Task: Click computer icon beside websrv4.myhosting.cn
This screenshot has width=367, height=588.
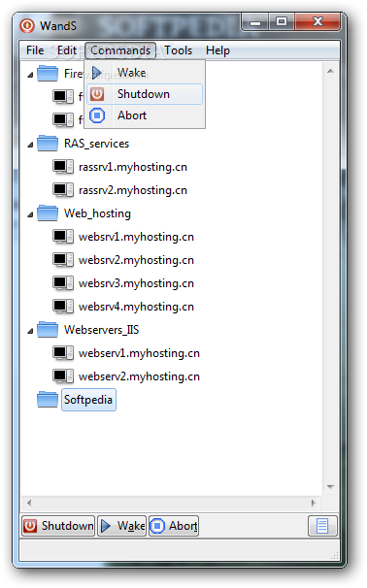Action: 63,306
